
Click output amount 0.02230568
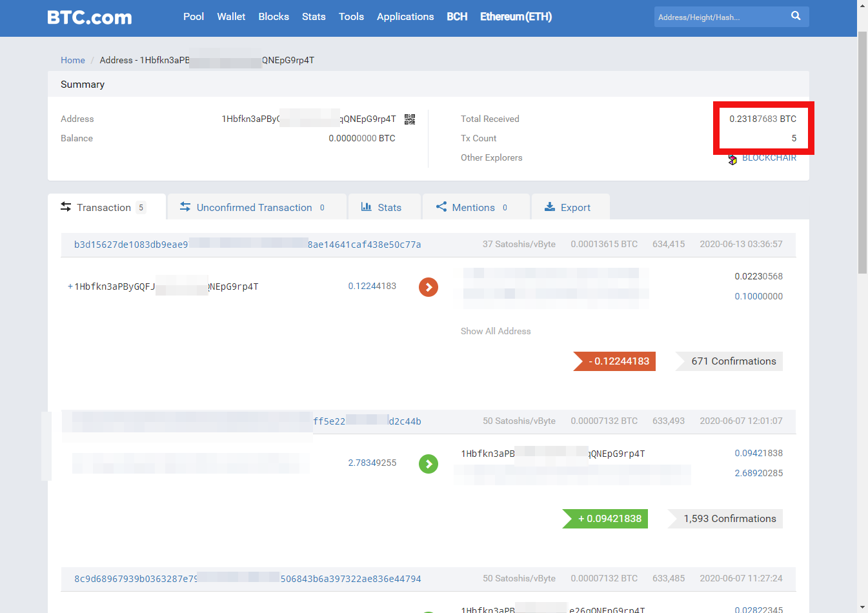click(x=758, y=276)
